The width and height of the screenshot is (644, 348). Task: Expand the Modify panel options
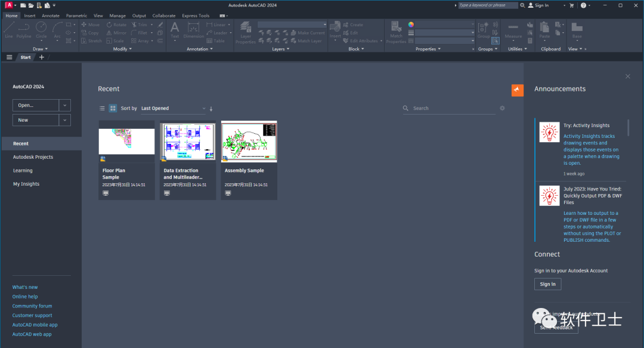tap(122, 49)
